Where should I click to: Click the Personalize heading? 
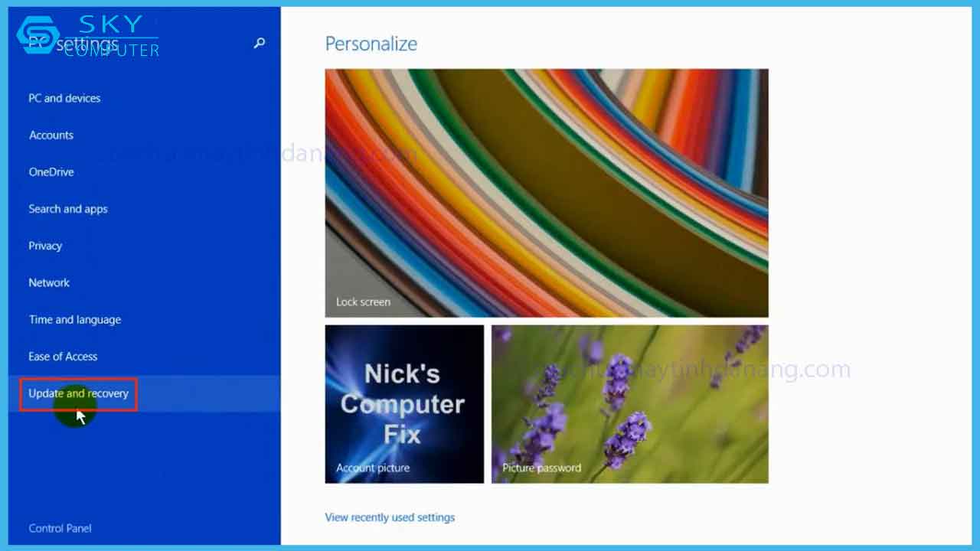coord(371,44)
